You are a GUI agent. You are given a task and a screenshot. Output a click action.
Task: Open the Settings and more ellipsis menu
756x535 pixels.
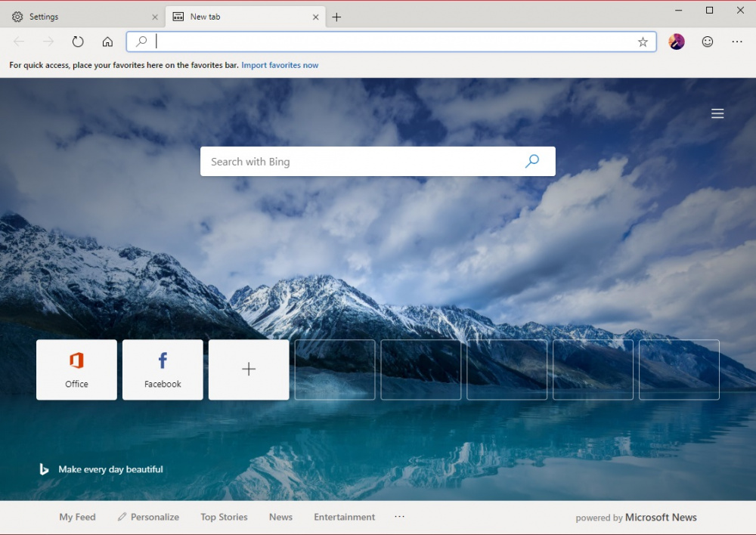[737, 42]
